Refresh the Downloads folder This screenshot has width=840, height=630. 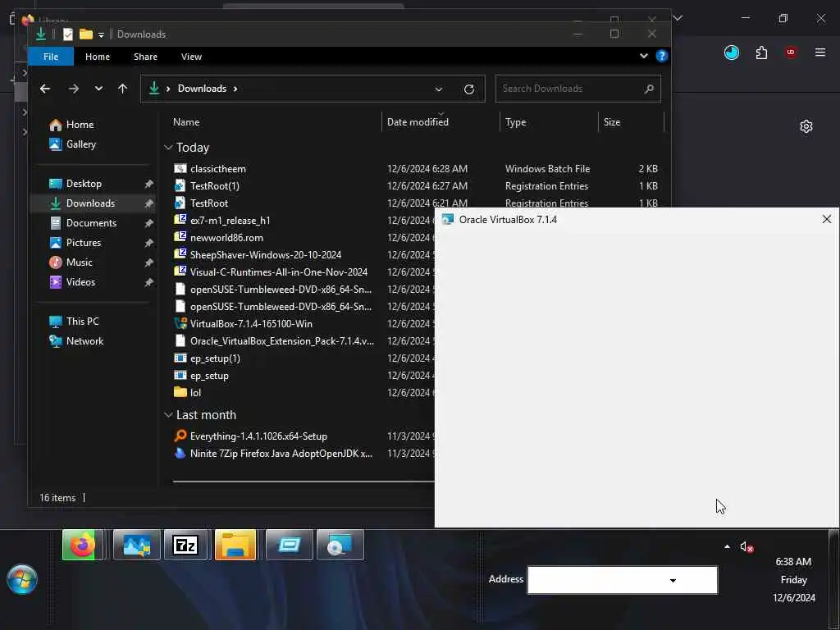point(469,89)
